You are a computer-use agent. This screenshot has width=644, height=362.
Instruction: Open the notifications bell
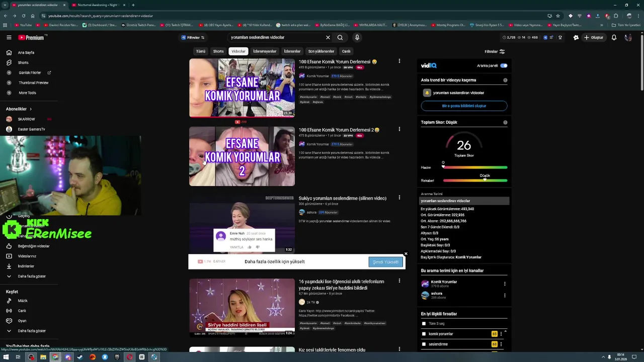coord(614,37)
